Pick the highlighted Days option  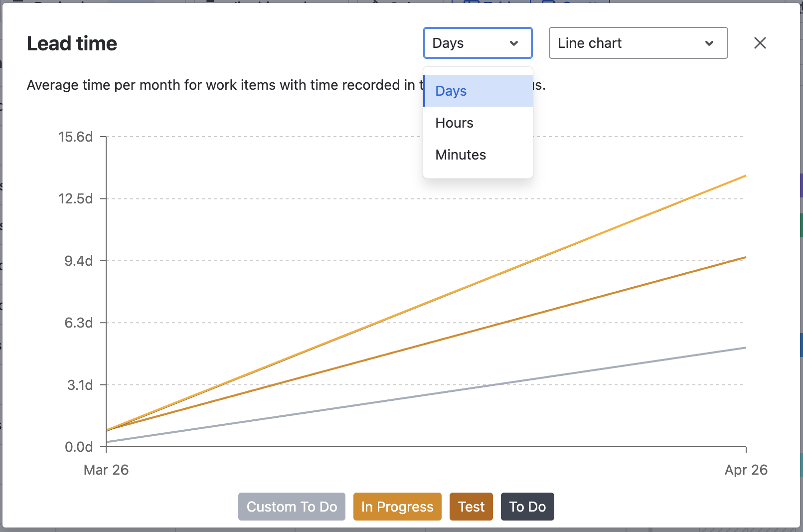pos(451,91)
